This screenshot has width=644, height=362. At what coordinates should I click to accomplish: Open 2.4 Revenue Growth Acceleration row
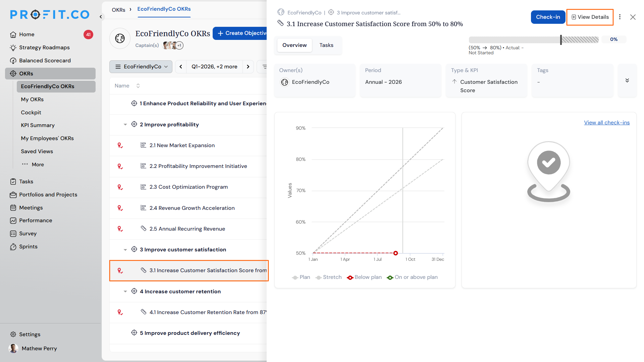(x=192, y=208)
